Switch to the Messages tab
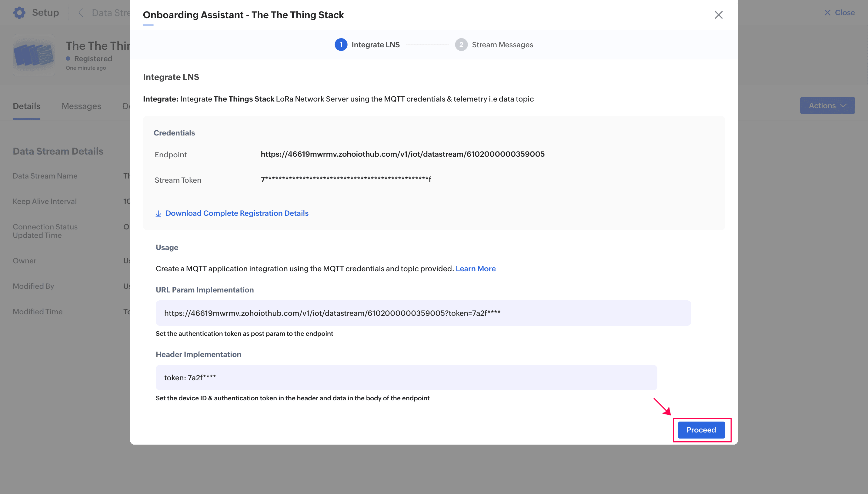The height and width of the screenshot is (494, 868). click(81, 106)
